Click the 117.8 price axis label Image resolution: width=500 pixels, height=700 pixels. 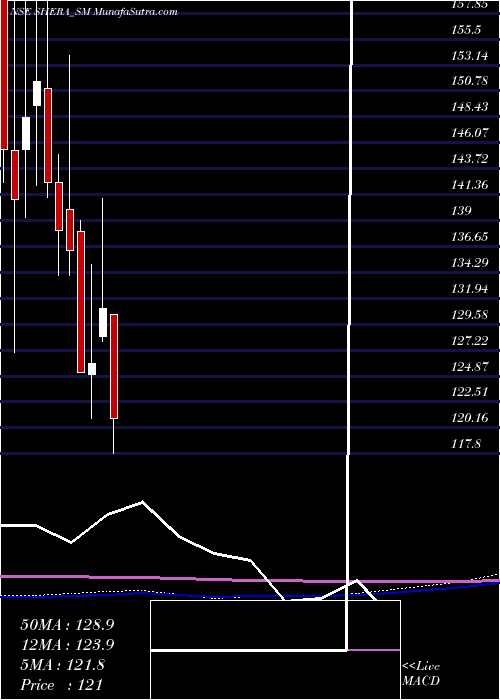466,443
